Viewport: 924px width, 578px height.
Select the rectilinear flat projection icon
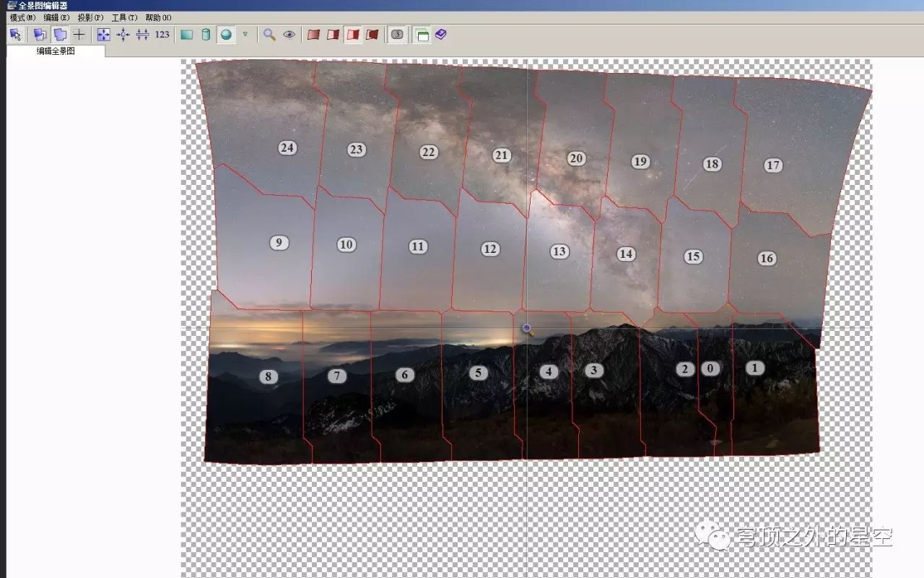(x=187, y=35)
